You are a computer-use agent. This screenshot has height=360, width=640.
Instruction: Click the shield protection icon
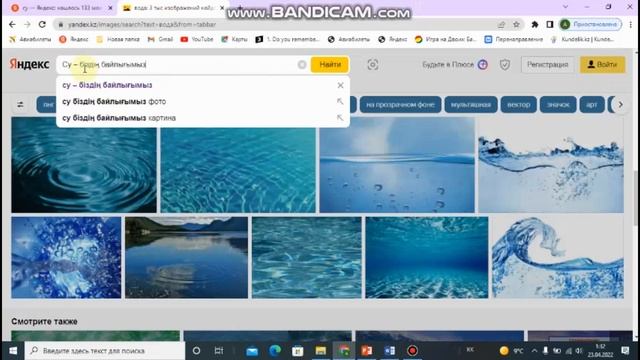point(505,64)
